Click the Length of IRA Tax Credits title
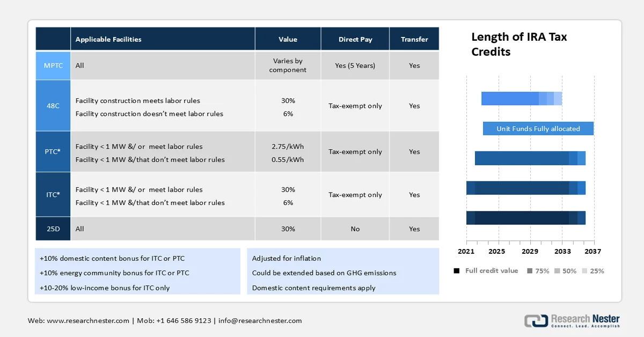 519,44
